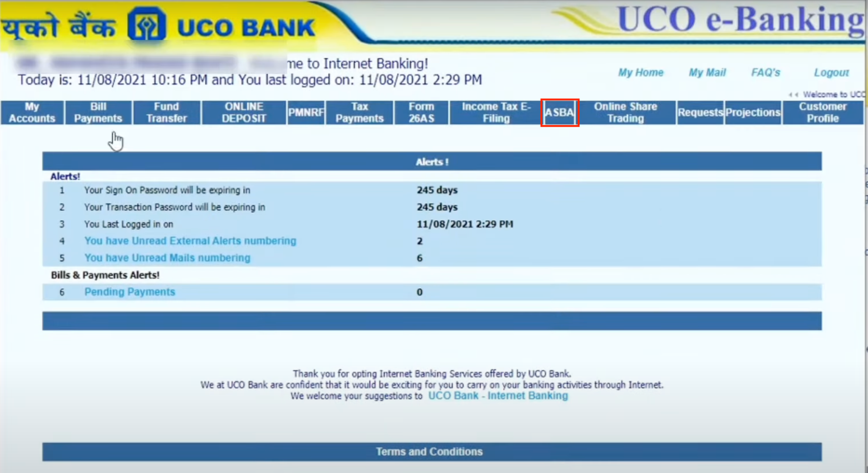The width and height of the screenshot is (868, 473).
Task: View Customer Profile settings
Action: (x=822, y=112)
